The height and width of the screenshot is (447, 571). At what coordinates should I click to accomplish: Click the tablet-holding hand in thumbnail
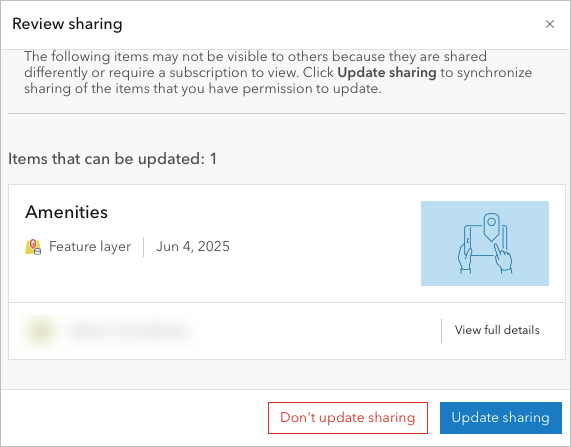pyautogui.click(x=465, y=258)
